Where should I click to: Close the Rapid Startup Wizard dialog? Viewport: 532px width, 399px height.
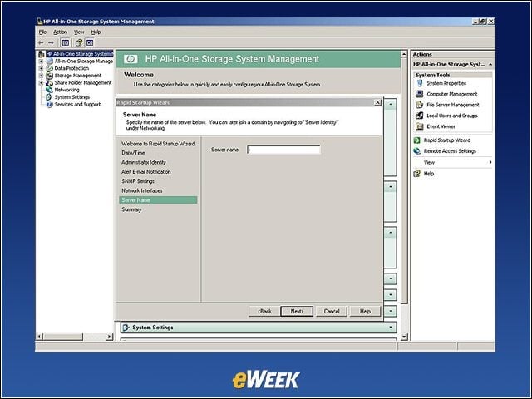click(377, 102)
